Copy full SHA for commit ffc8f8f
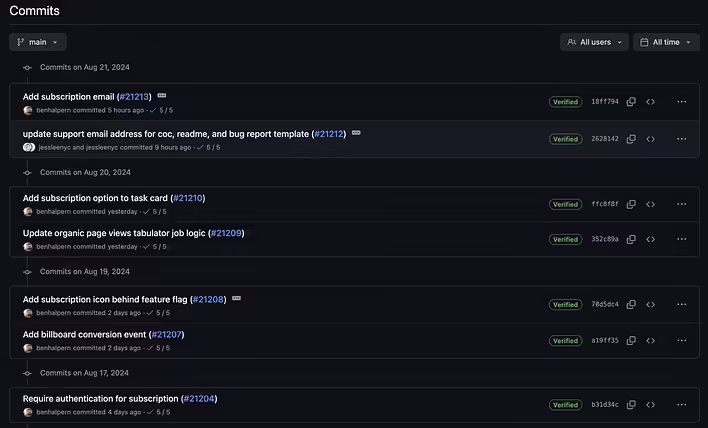This screenshot has height=428, width=708. (x=631, y=204)
